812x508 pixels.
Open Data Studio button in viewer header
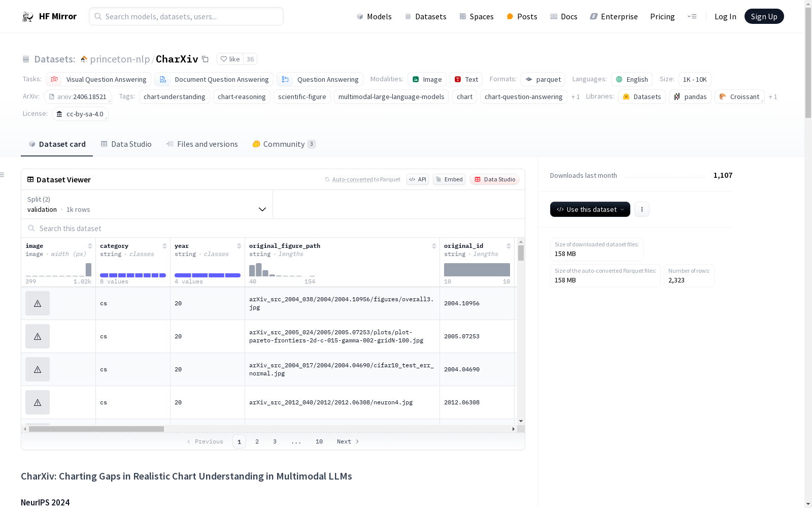[494, 179]
